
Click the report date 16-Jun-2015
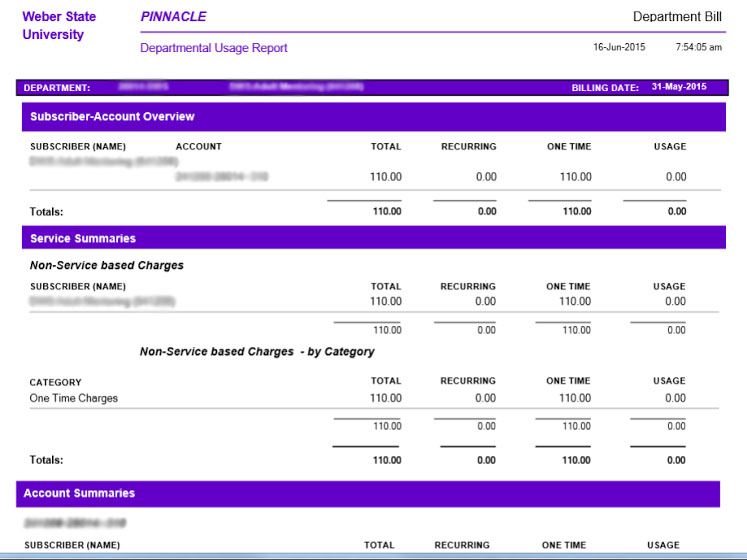click(x=619, y=47)
